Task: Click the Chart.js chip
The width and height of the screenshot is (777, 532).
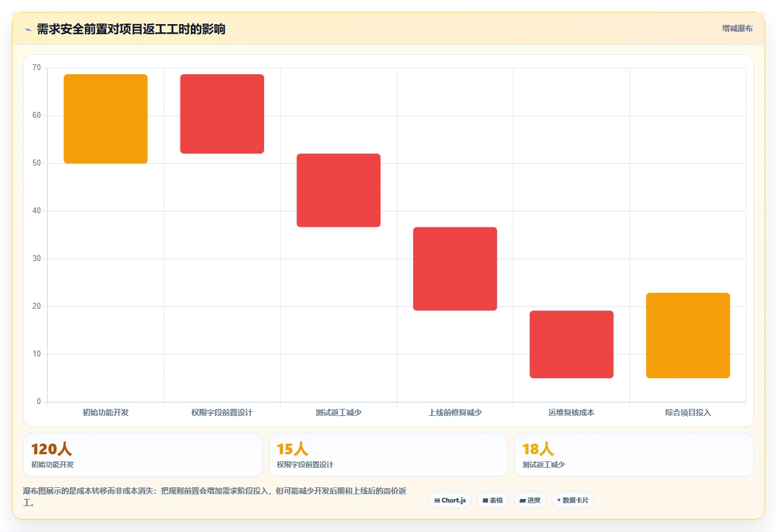Action: (x=450, y=500)
